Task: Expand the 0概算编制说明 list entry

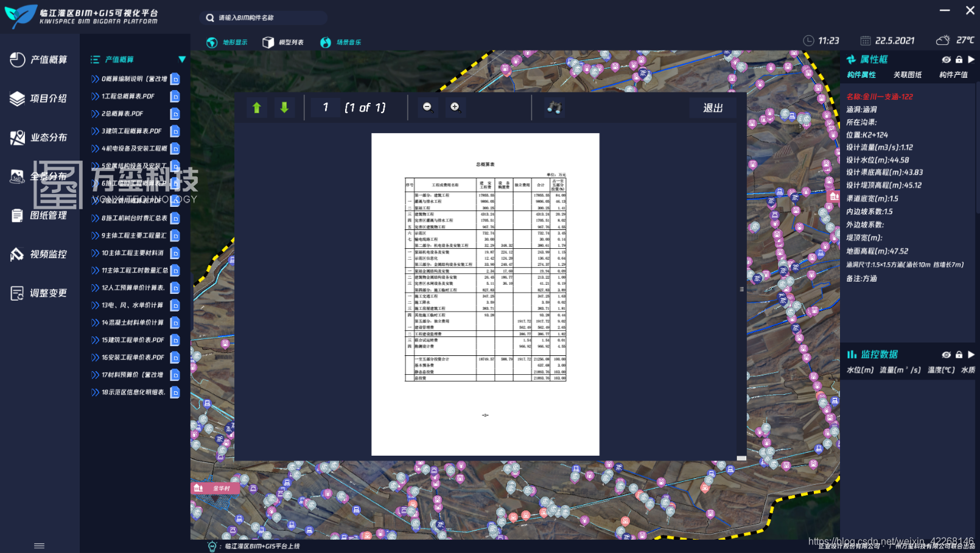Action: 95,79
